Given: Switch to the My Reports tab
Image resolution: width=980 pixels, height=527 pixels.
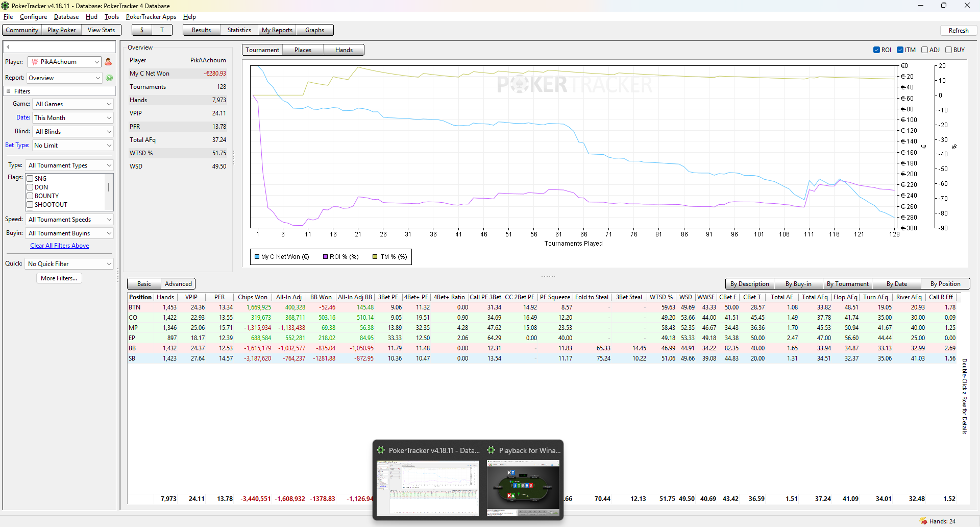Looking at the screenshot, I should click(277, 30).
